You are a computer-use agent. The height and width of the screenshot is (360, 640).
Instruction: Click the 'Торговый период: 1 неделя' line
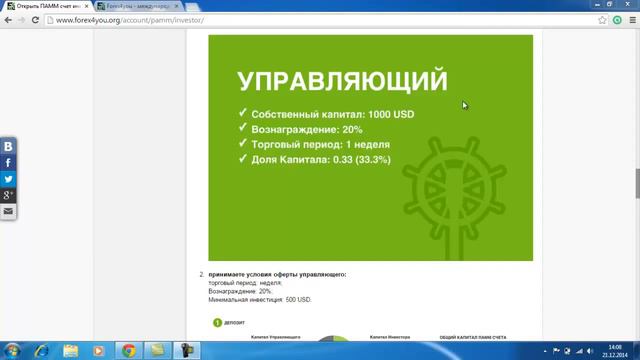[320, 144]
